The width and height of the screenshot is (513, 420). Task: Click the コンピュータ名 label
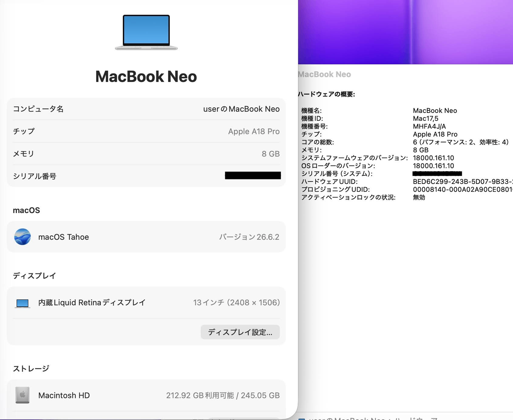[38, 109]
